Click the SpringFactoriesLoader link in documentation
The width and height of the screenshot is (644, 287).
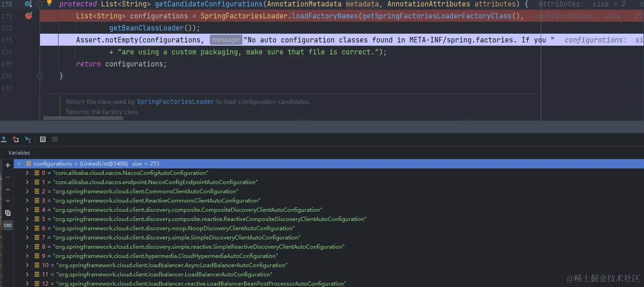pyautogui.click(x=175, y=102)
